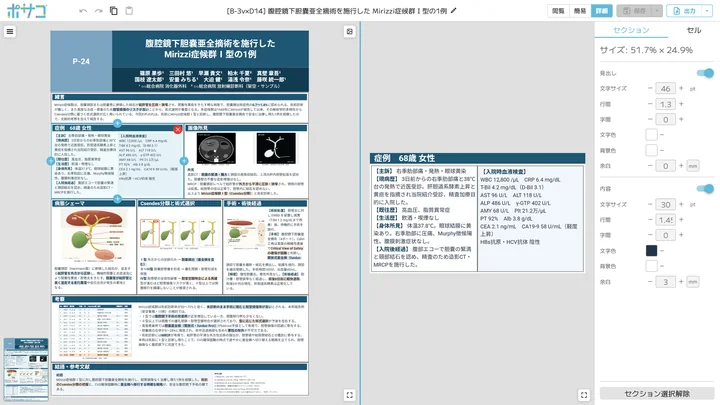The width and height of the screenshot is (720, 405).
Task: Select the 手術・術後経過 section on poster
Action: click(265, 247)
